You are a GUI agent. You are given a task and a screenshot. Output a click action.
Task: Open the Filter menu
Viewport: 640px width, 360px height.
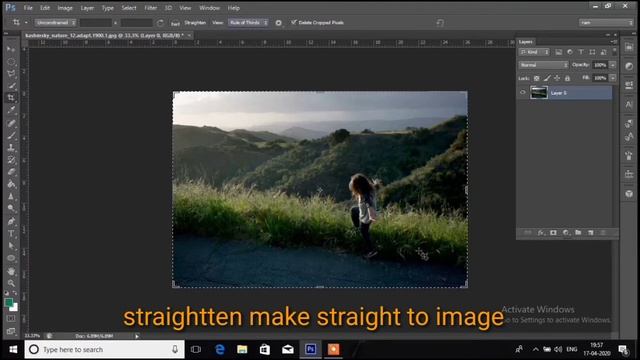pos(151,8)
